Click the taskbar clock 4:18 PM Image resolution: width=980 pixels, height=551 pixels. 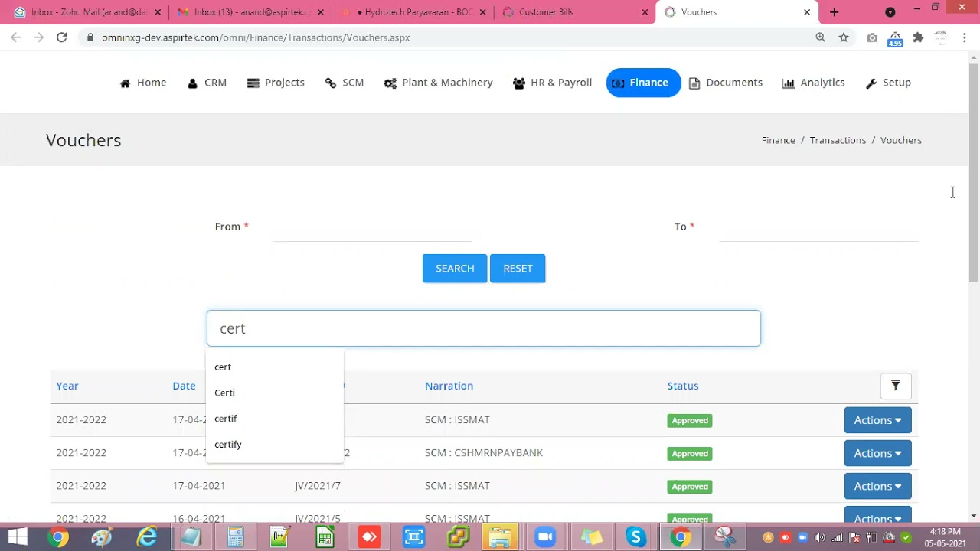click(945, 532)
